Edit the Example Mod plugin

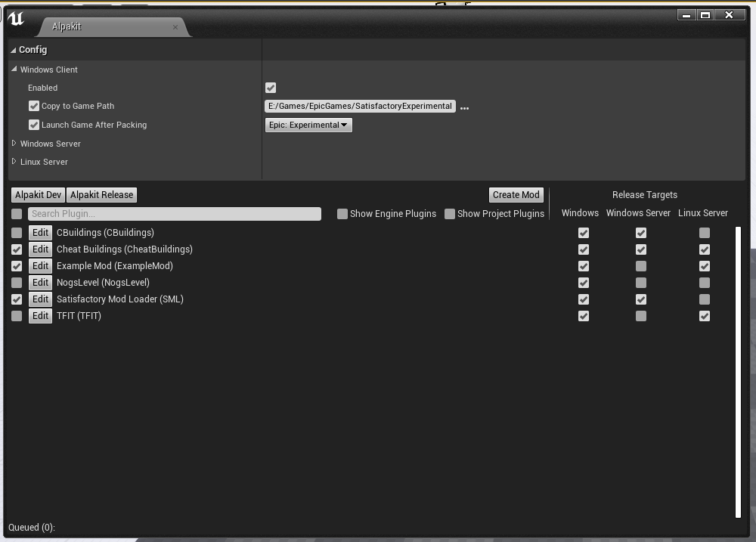tap(41, 266)
